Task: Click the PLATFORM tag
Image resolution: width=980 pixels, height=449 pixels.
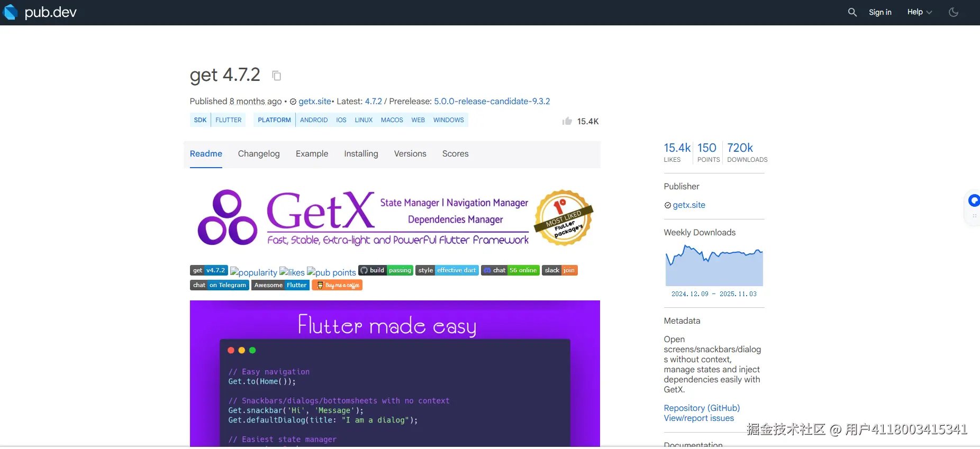Action: pos(274,120)
